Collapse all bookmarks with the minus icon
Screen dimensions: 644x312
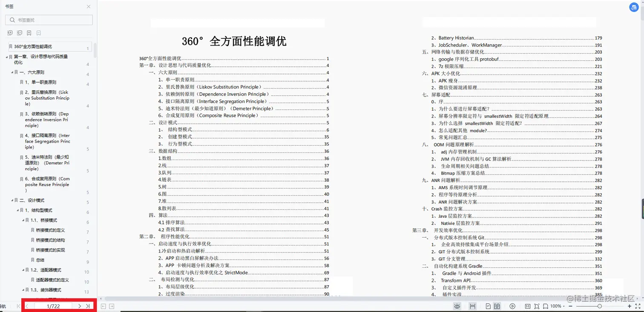pos(20,33)
